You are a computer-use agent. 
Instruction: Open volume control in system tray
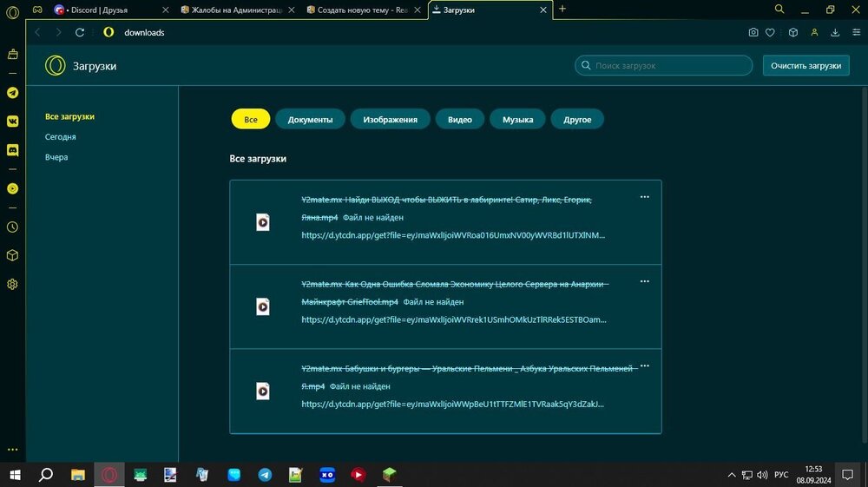762,475
